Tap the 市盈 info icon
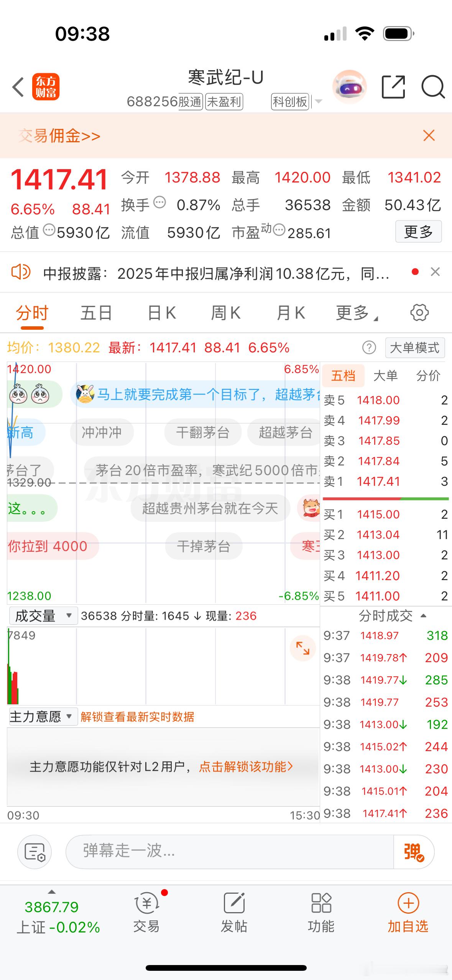 (x=279, y=230)
